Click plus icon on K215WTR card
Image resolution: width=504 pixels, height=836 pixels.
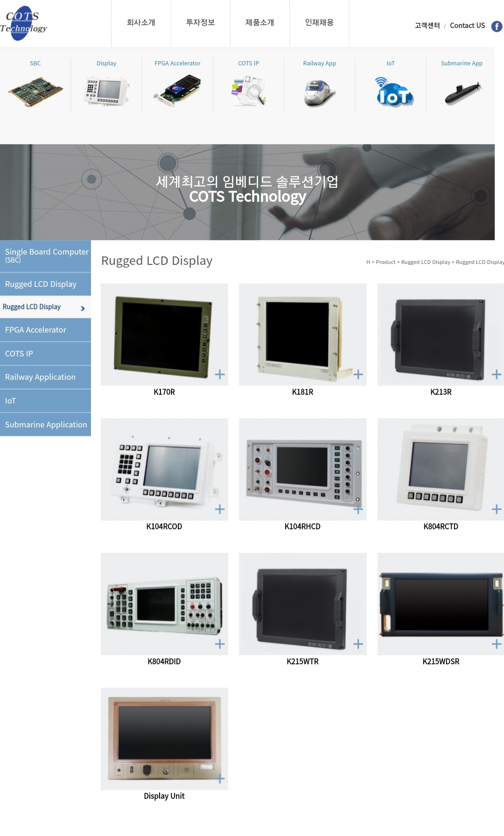[x=358, y=644]
